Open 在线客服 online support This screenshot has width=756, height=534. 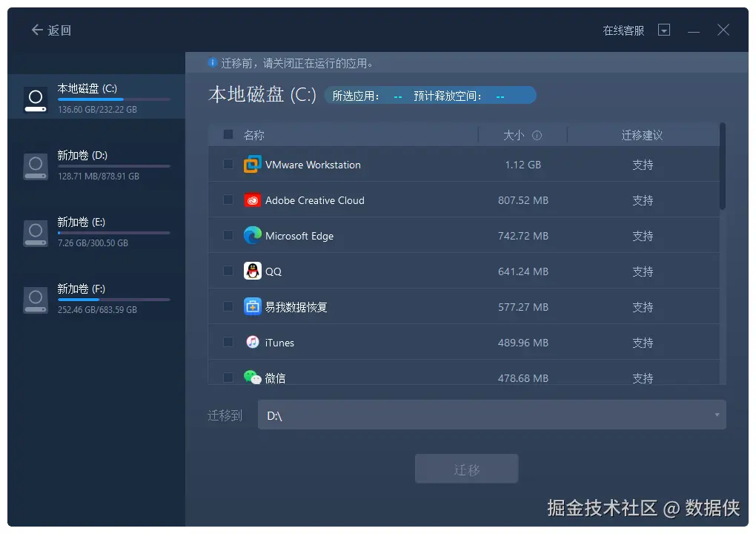(623, 30)
